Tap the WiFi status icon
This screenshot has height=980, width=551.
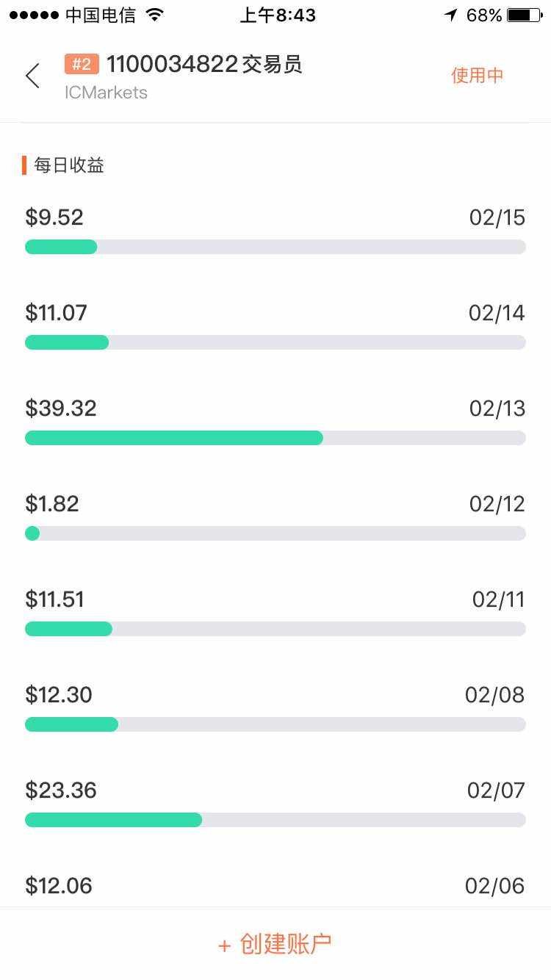pyautogui.click(x=154, y=15)
